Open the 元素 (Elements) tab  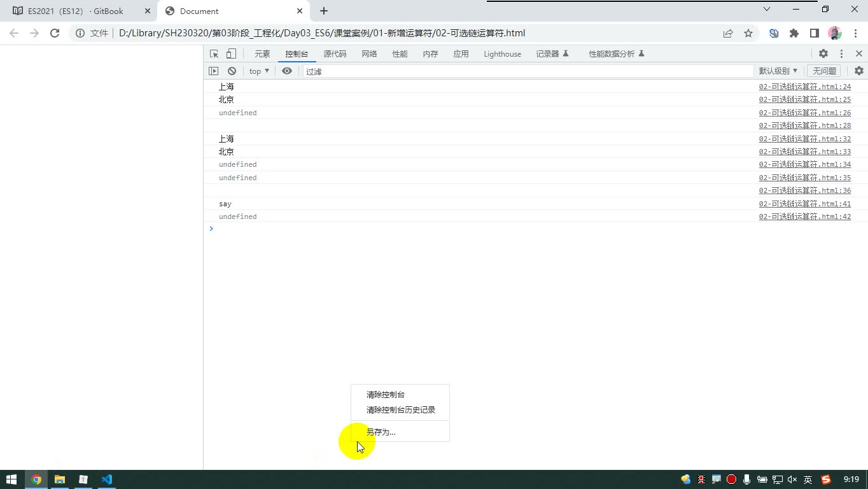[262, 54]
